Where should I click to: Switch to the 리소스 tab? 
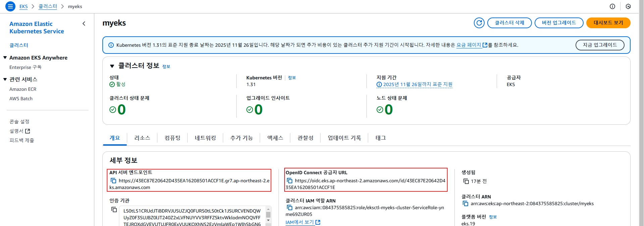click(x=142, y=138)
